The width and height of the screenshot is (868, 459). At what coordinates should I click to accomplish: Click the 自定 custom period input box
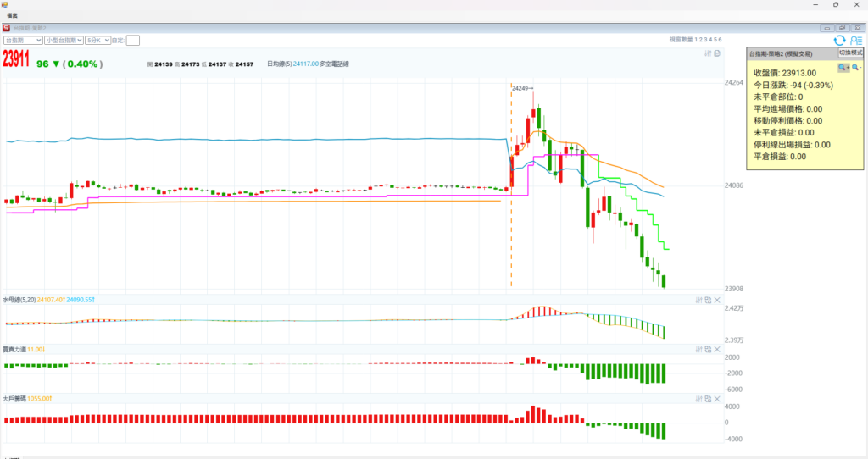(133, 40)
